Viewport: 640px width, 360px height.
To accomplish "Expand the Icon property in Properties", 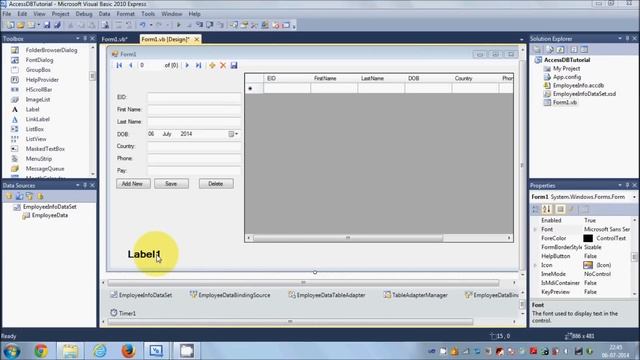I will [535, 265].
